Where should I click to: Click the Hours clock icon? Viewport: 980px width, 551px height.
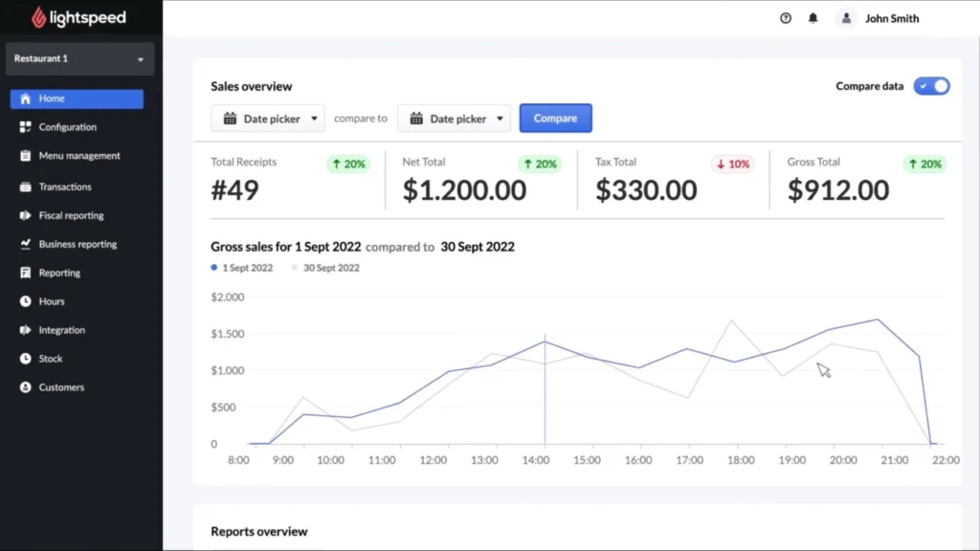(26, 301)
